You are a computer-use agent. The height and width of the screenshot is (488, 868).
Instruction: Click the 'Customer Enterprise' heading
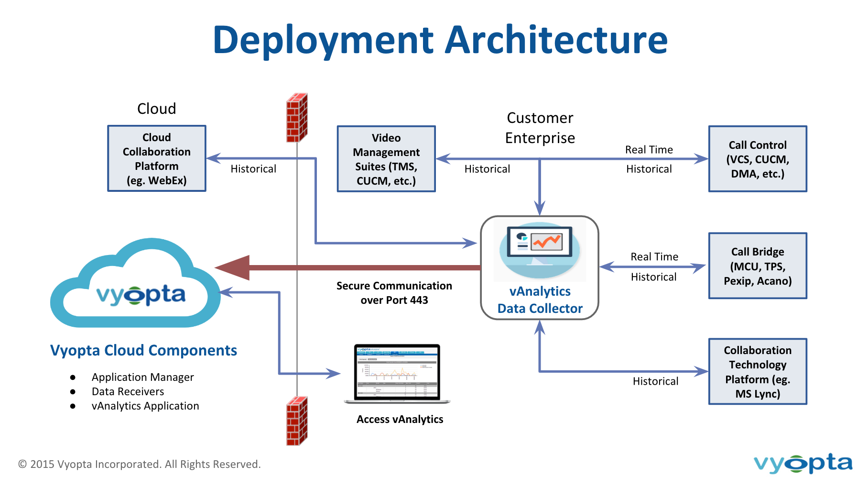click(x=540, y=128)
